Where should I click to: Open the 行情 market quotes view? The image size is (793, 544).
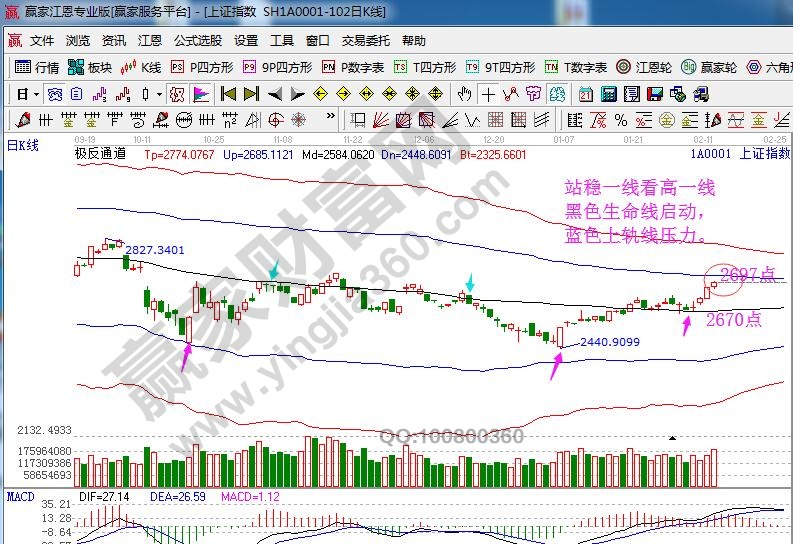tap(39, 67)
